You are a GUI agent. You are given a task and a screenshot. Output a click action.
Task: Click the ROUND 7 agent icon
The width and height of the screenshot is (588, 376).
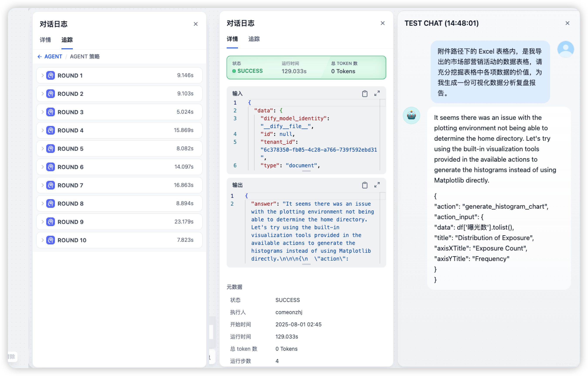[51, 185]
